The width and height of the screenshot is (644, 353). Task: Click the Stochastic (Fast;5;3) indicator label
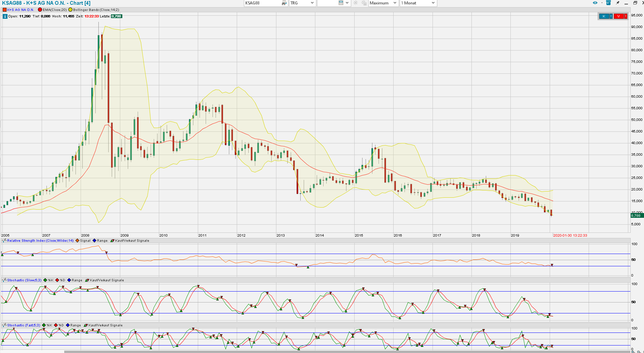(24, 325)
